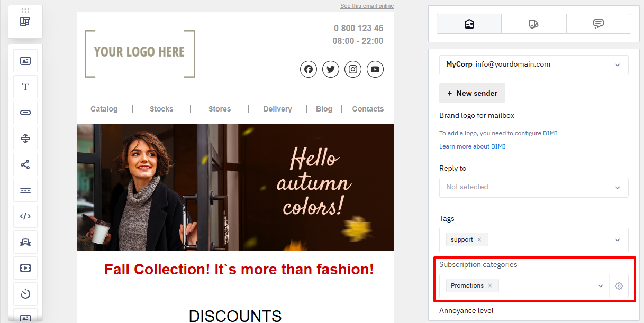The image size is (644, 323).
Task: Open the structures layout icon
Action: [25, 22]
